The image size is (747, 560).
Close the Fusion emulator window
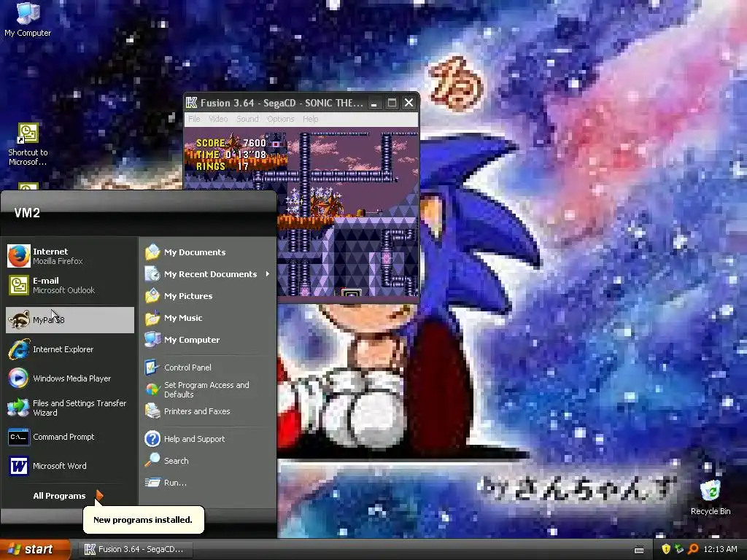409,103
